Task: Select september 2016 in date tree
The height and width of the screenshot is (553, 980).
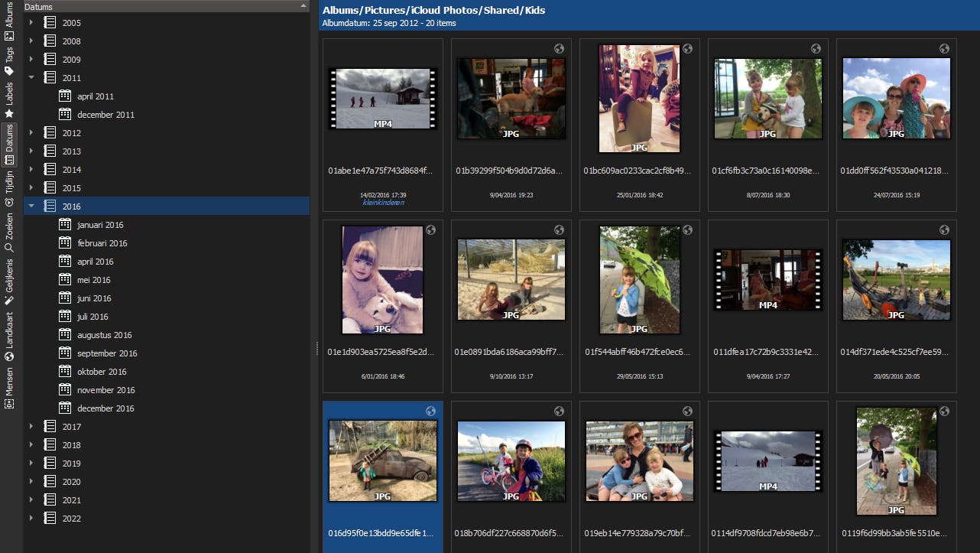Action: click(107, 353)
